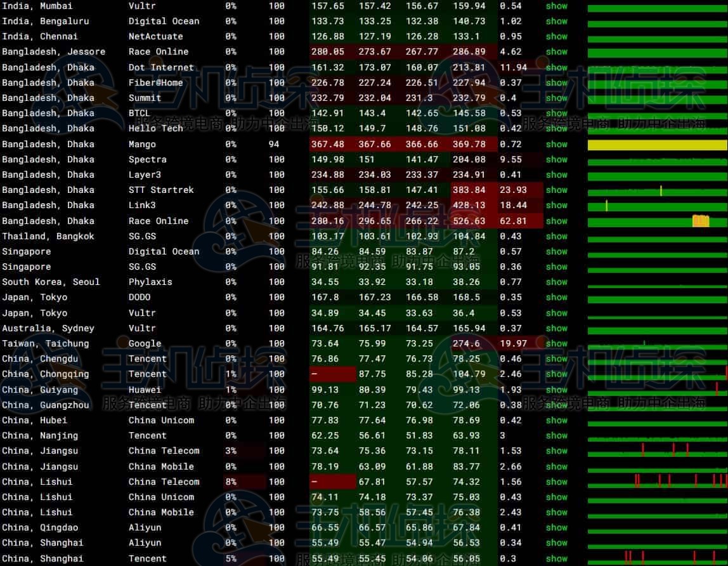This screenshot has width=728, height=566.
Task: Click latency graph for STT Startrek row
Action: coord(657,191)
